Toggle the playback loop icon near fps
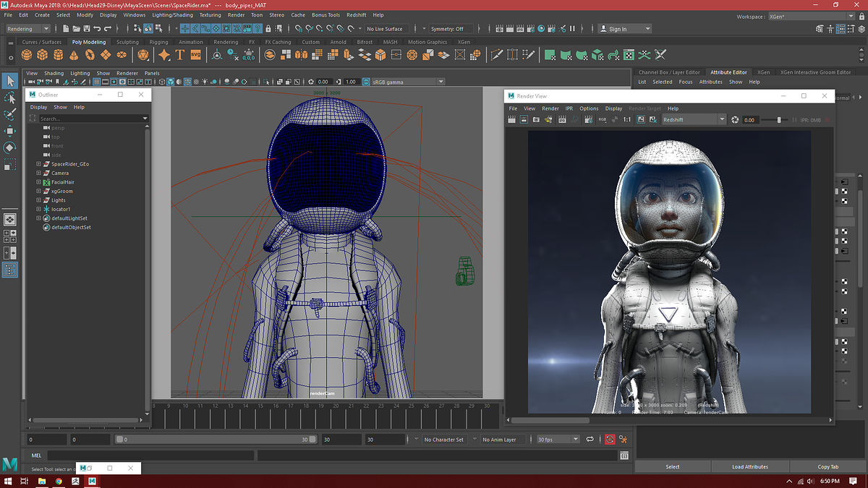Screen dimensions: 868x488 pyautogui.click(x=590, y=439)
